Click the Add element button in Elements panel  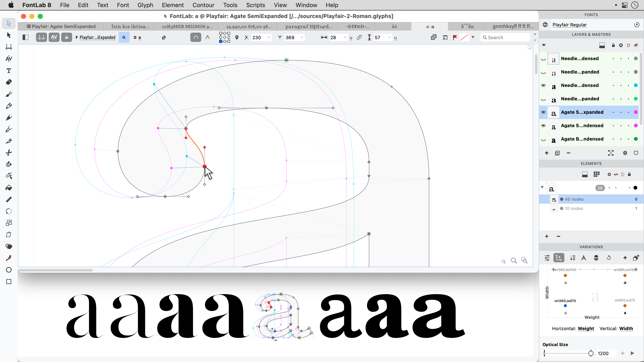(x=547, y=236)
